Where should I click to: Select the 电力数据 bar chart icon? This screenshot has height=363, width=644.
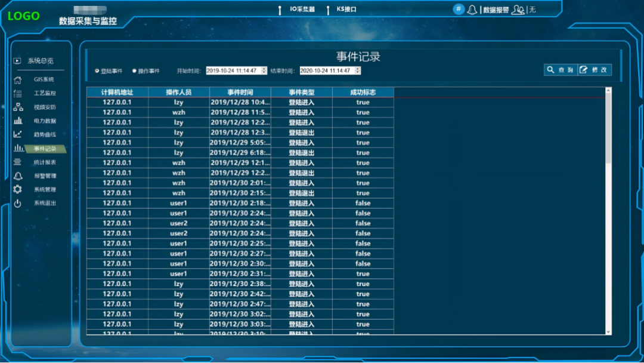(18, 121)
